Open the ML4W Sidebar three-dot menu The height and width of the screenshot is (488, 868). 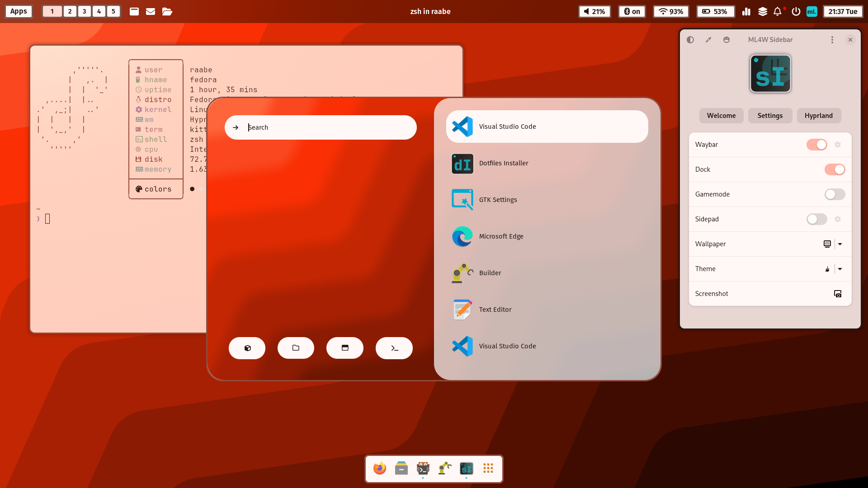[832, 40]
